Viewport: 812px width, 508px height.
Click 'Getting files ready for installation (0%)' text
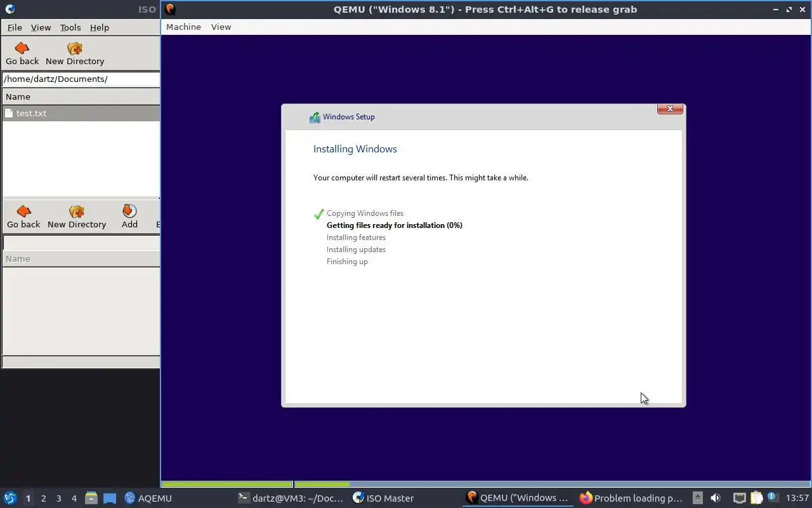tap(395, 225)
